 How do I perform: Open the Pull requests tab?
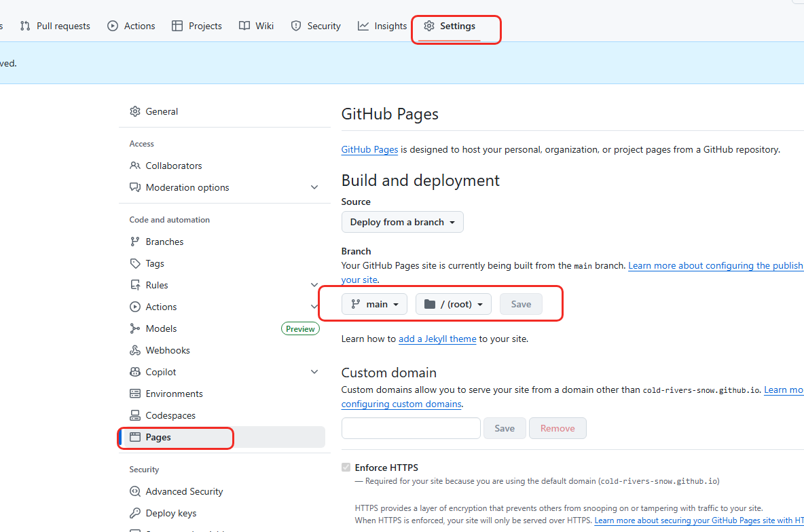click(x=55, y=26)
